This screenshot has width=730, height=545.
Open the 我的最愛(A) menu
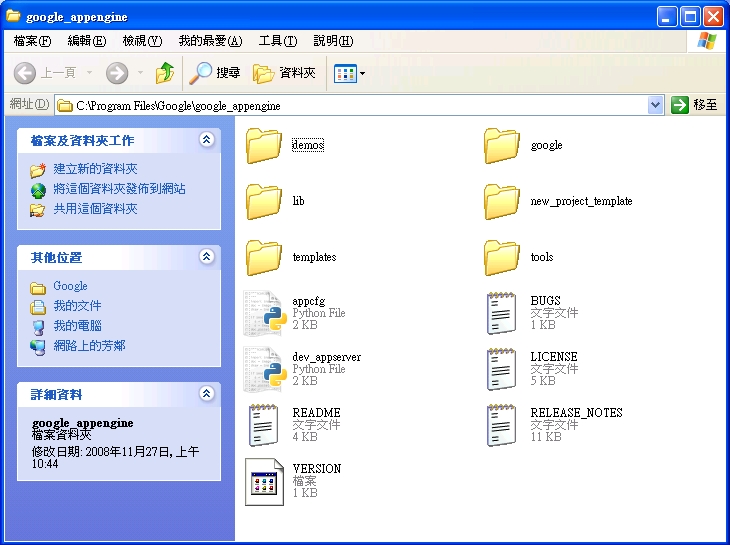(210, 41)
